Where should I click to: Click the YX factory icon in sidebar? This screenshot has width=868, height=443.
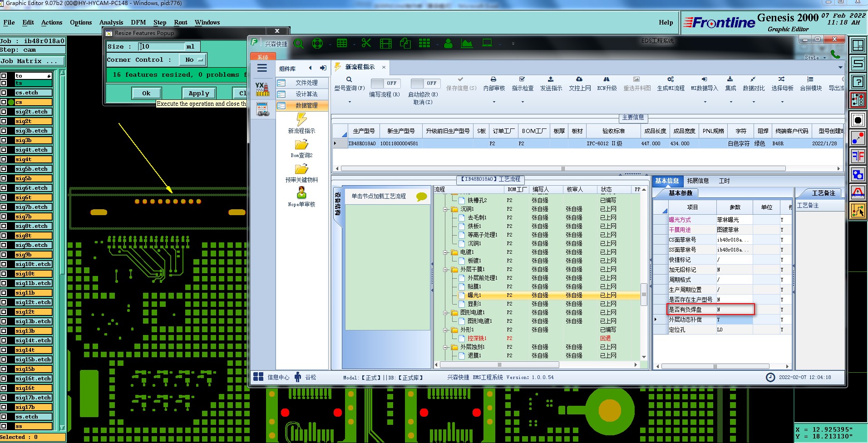[x=262, y=89]
